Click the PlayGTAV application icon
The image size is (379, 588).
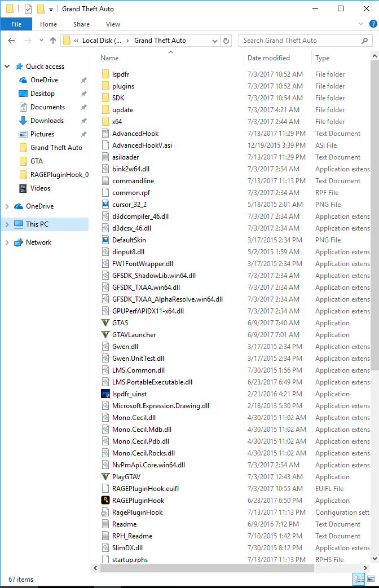[105, 476]
